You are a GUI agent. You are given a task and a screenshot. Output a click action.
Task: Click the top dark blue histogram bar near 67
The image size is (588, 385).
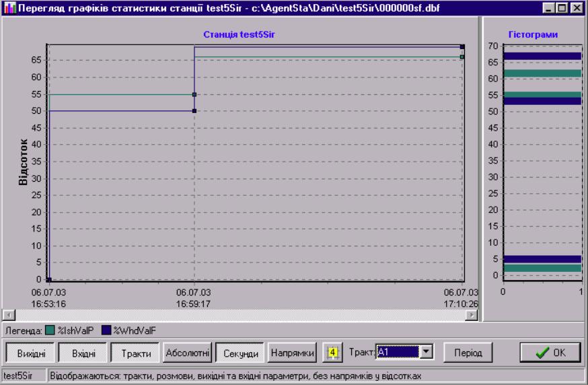point(543,57)
